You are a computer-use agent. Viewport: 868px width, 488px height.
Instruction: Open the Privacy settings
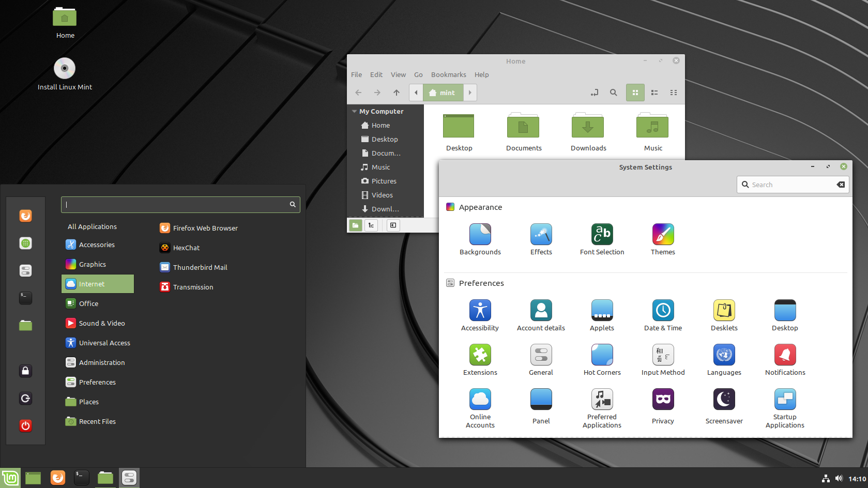663,406
